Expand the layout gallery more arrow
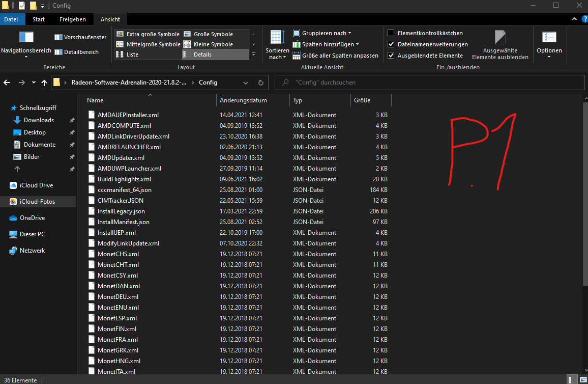Screen dimensions: 588x384 click(x=253, y=54)
